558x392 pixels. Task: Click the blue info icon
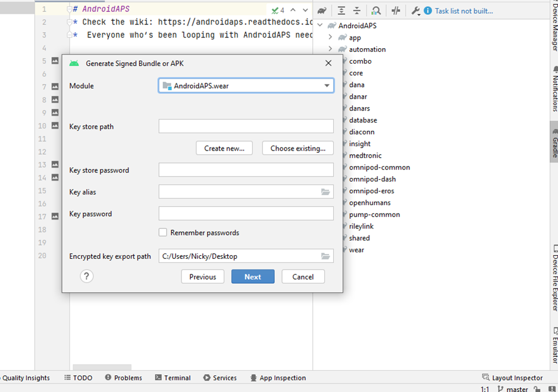pyautogui.click(x=428, y=11)
